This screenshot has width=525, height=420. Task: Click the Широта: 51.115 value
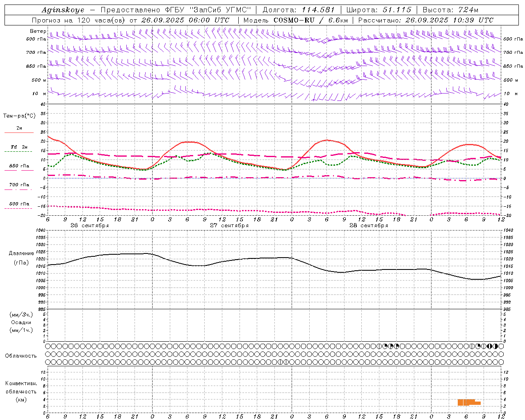(x=379, y=10)
